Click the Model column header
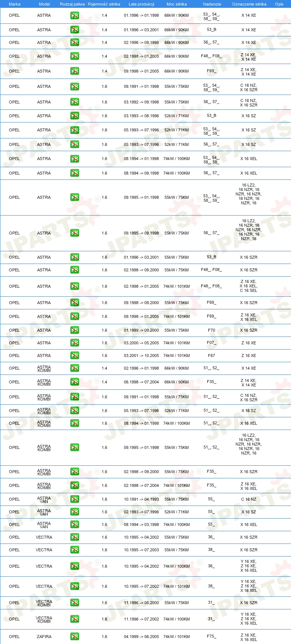Viewport: 291px width, 644px height. click(44, 4)
